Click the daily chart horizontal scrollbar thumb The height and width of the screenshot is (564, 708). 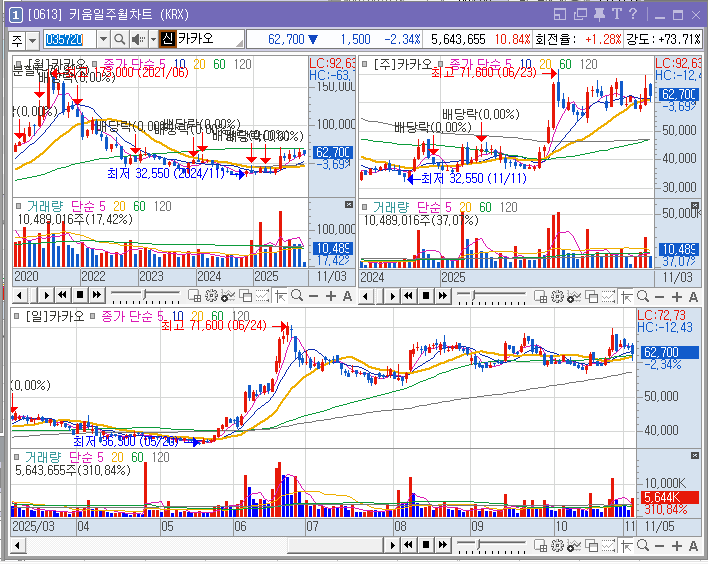point(335,545)
